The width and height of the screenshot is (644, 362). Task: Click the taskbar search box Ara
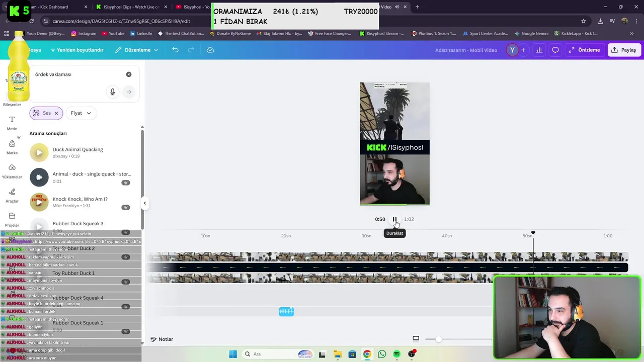pyautogui.click(x=278, y=354)
